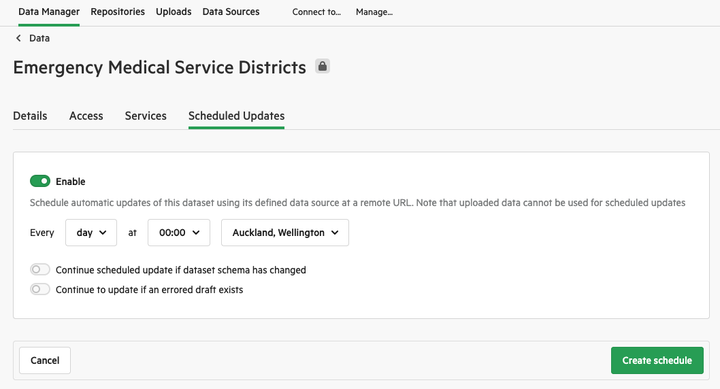Click the Cancel button
This screenshot has height=389, width=720.
pyautogui.click(x=45, y=360)
